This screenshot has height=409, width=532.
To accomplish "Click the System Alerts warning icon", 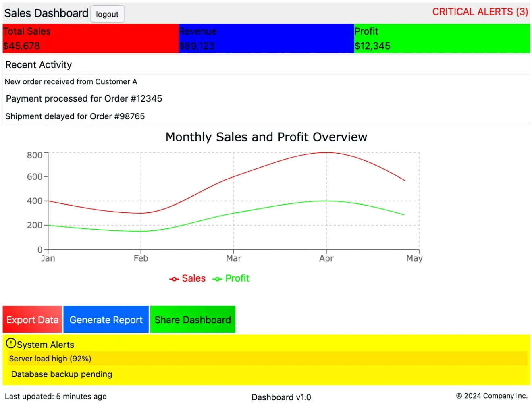I will 10,343.
